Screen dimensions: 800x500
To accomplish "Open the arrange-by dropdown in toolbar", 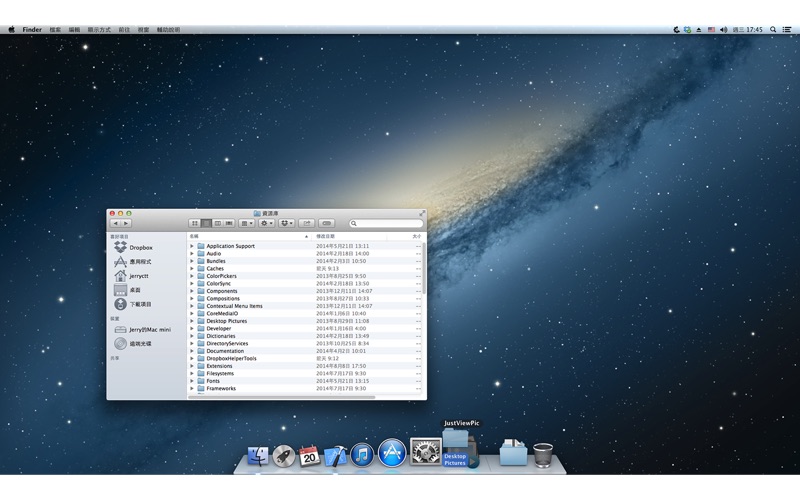I will point(246,223).
